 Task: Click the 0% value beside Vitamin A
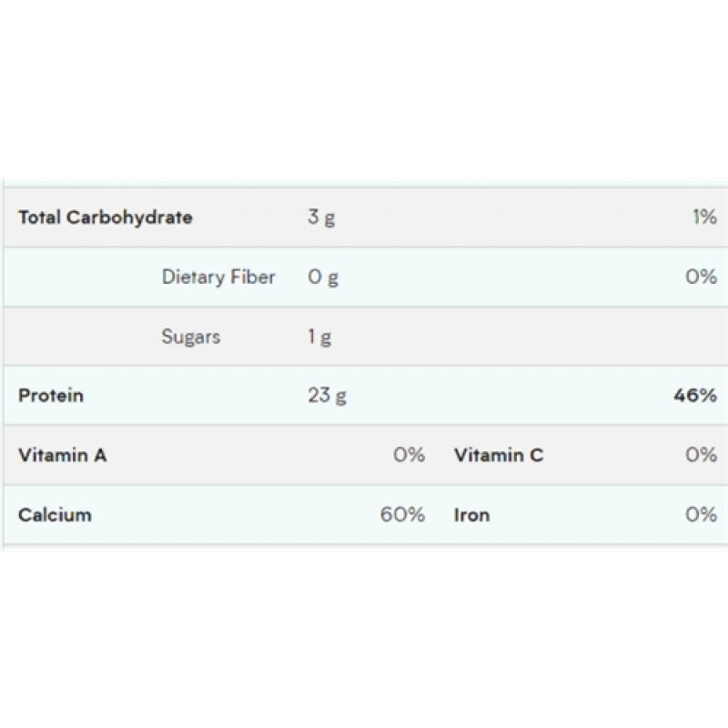click(409, 455)
